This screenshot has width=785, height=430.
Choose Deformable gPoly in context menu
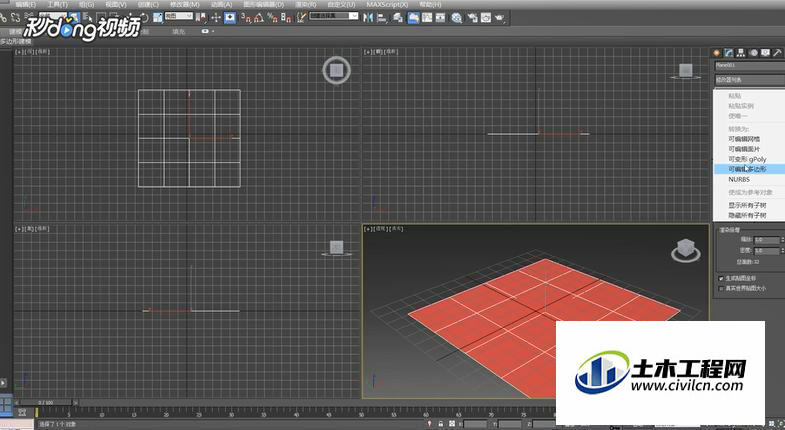[x=749, y=159]
